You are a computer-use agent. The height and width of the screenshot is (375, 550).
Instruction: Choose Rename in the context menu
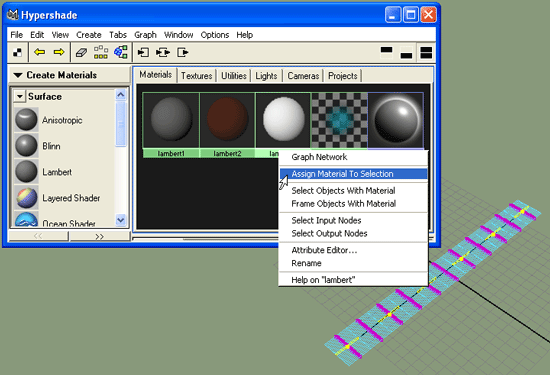tap(354, 263)
